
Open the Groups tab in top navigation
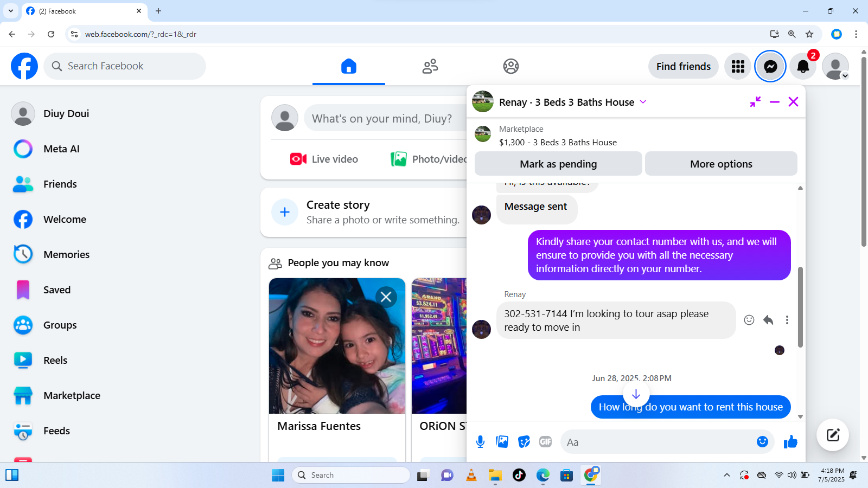tap(510, 66)
